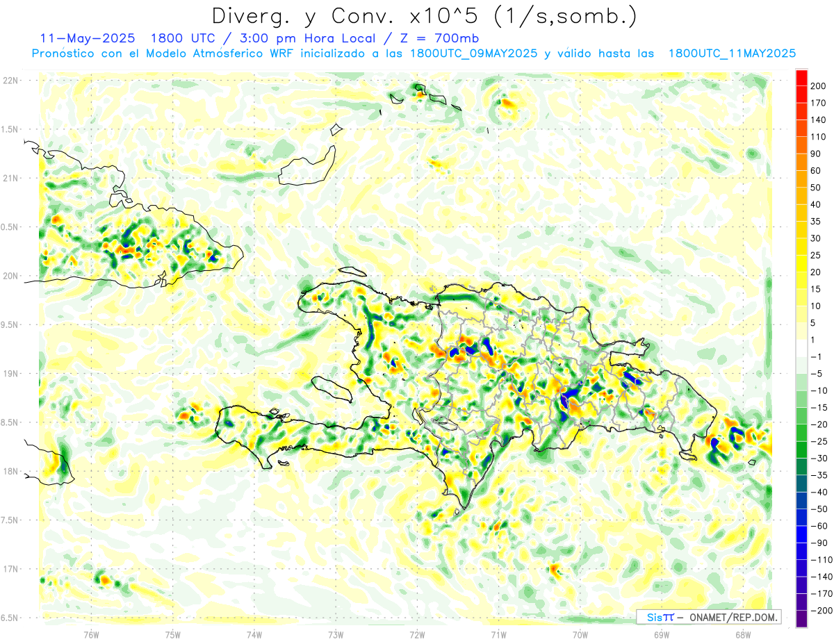834x644 pixels.
Task: Click the '-200' value on the color scale
Action: 824,610
